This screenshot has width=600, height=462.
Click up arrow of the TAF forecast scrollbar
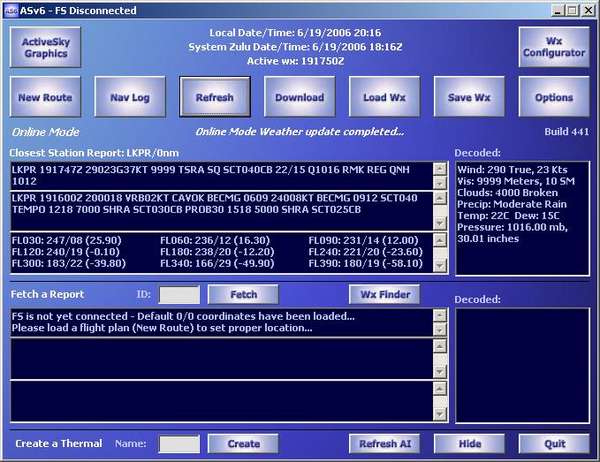tap(440, 198)
